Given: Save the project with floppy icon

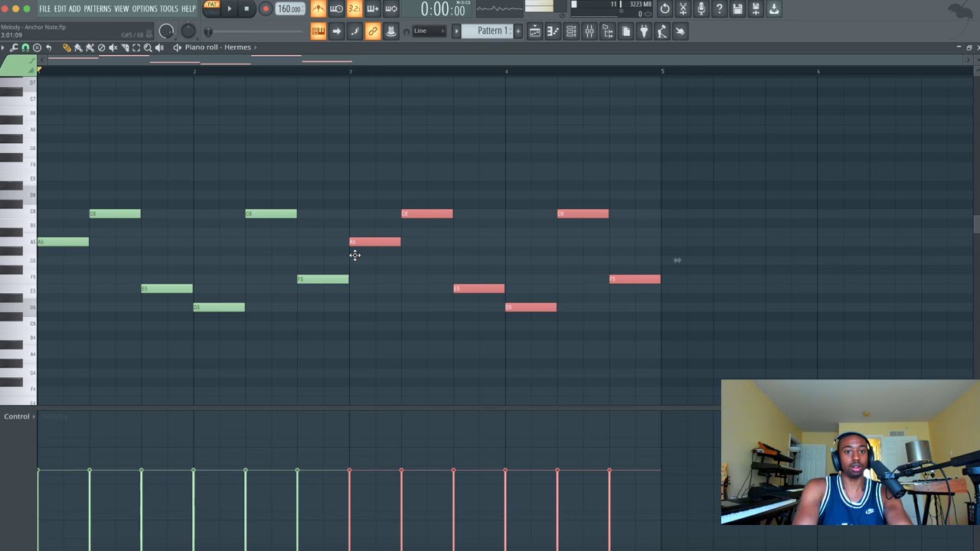Looking at the screenshot, I should (x=737, y=9).
